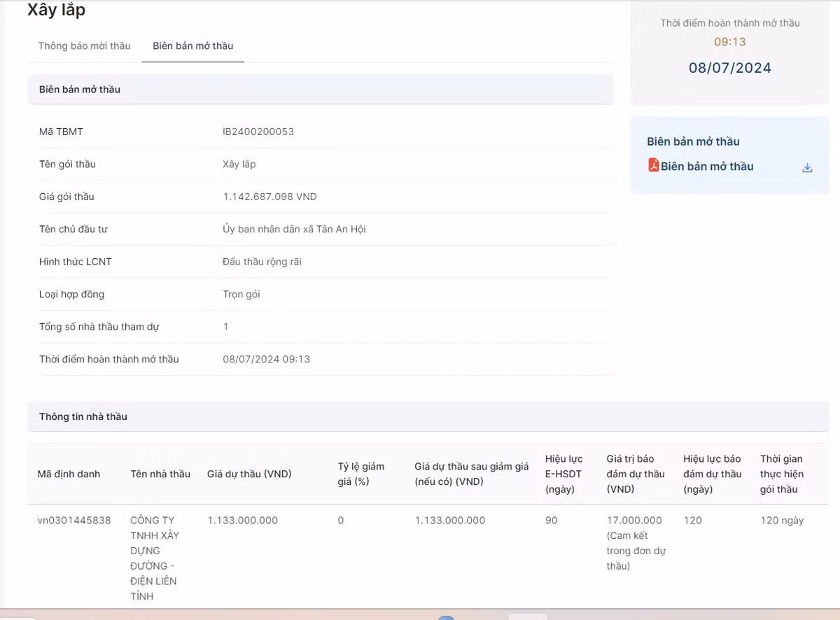The height and width of the screenshot is (620, 840).
Task: Click the Hiệu lực E-HSDT (ngày) column header
Action: (563, 474)
